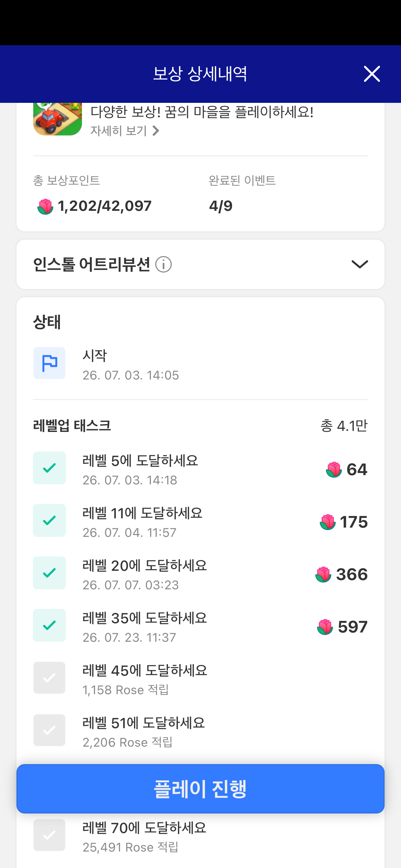Tap the gray check for 레벨 51에 도달하세요
Image resolution: width=401 pixels, height=868 pixels.
[49, 730]
